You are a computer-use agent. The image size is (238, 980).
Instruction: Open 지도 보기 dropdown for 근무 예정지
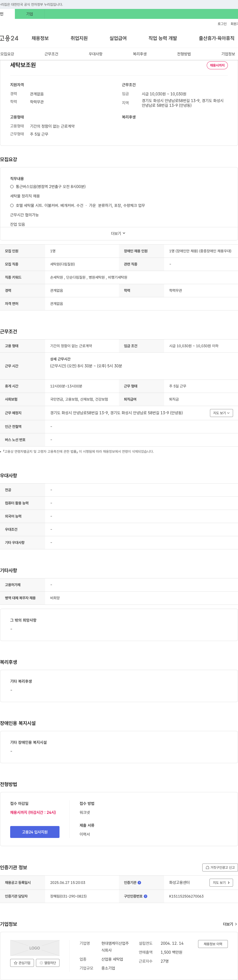click(x=221, y=413)
